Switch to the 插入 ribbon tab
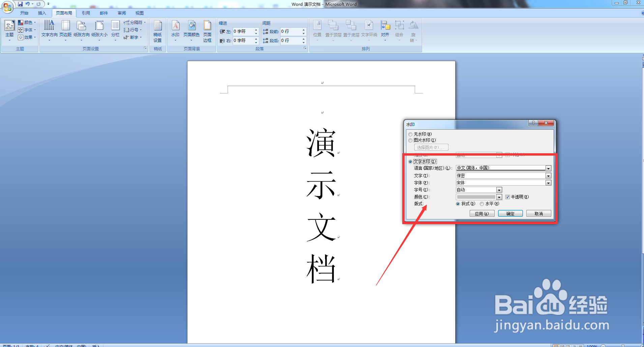Viewport: 644px width, 347px height. tap(42, 13)
